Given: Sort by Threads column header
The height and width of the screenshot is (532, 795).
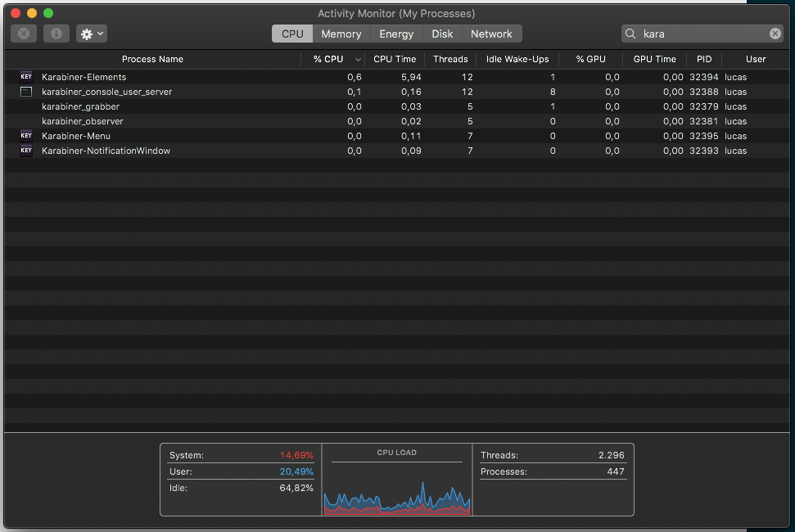Looking at the screenshot, I should (x=450, y=59).
